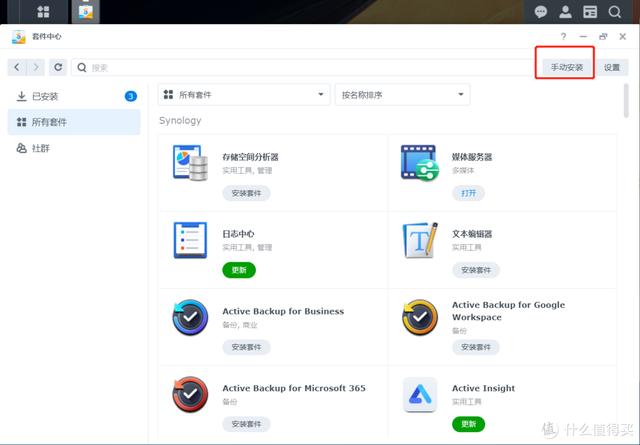Install Active Backup for Microsoft 365 package
This screenshot has height=445, width=640.
(246, 424)
